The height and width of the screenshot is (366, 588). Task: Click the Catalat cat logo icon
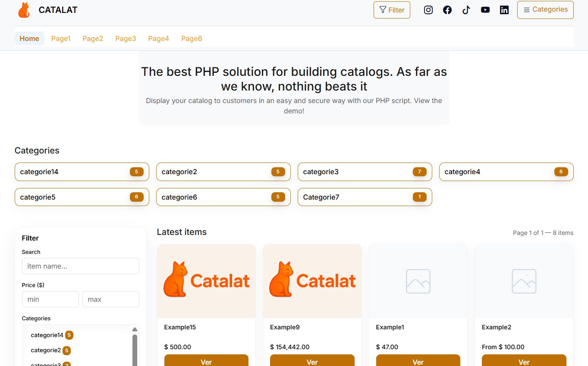point(24,10)
